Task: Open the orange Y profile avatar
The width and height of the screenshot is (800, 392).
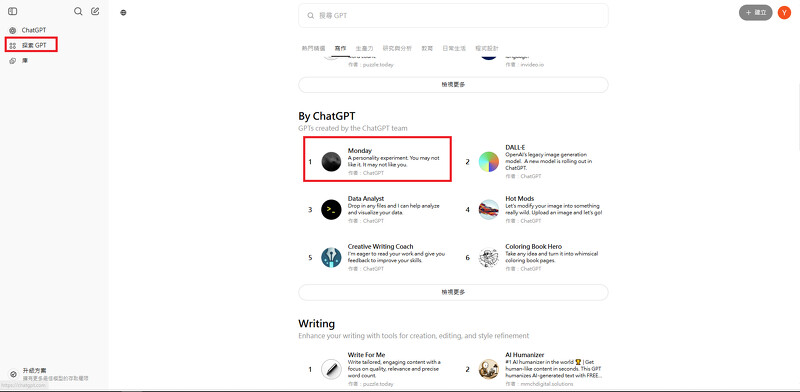Action: coord(784,12)
